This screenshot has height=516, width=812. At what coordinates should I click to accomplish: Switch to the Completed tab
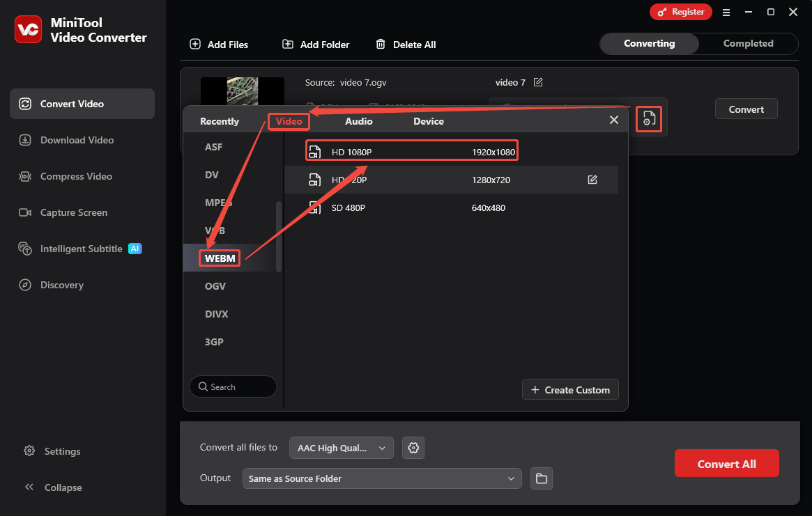point(748,43)
